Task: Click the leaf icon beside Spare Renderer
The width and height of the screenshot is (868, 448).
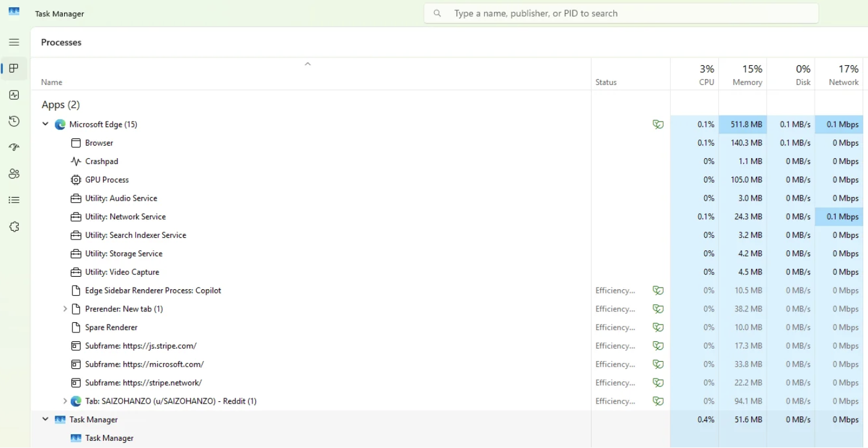Action: click(x=658, y=327)
